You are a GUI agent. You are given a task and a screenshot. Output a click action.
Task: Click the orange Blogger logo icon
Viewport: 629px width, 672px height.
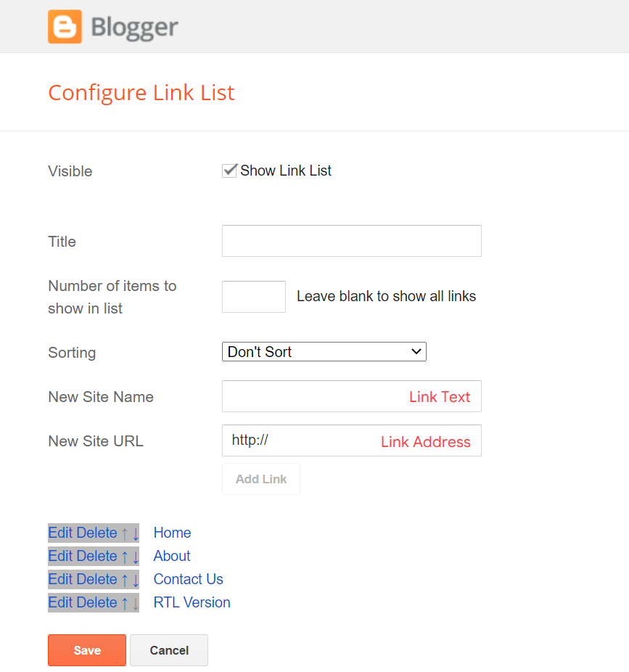pyautogui.click(x=65, y=27)
